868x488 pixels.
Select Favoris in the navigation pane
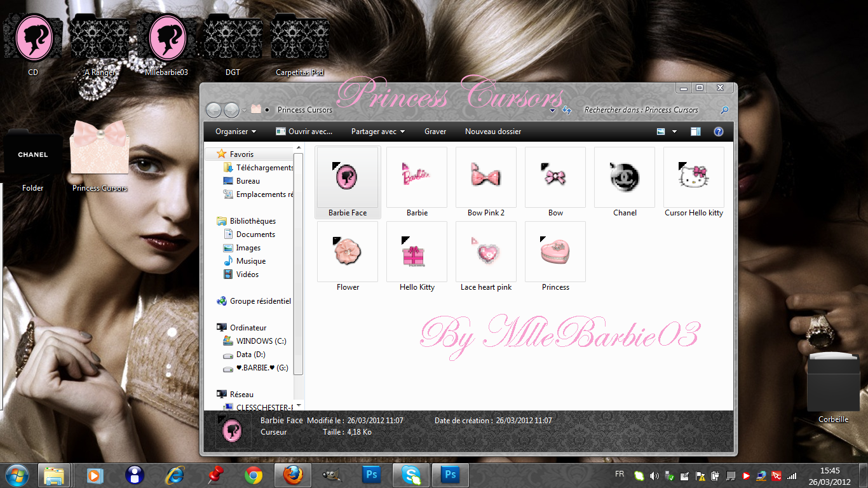(241, 154)
